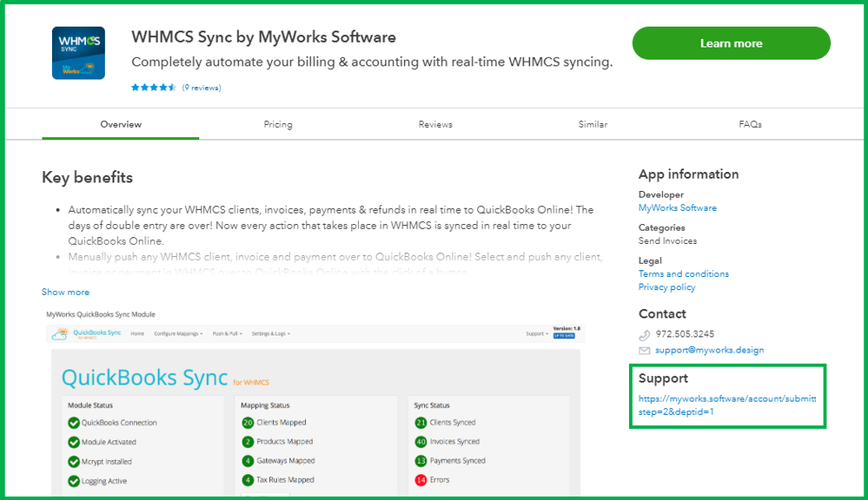Open Terms and conditions link

point(684,273)
